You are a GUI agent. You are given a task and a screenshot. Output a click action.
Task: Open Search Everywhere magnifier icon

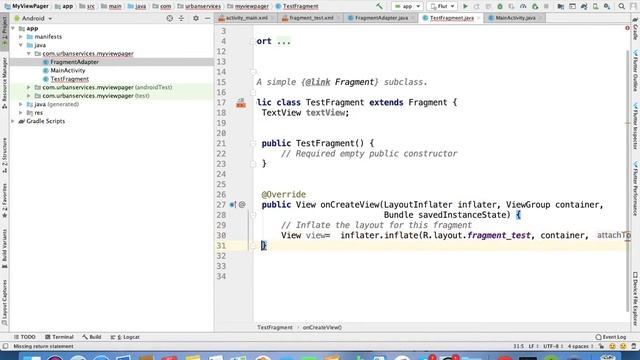[x=621, y=6]
